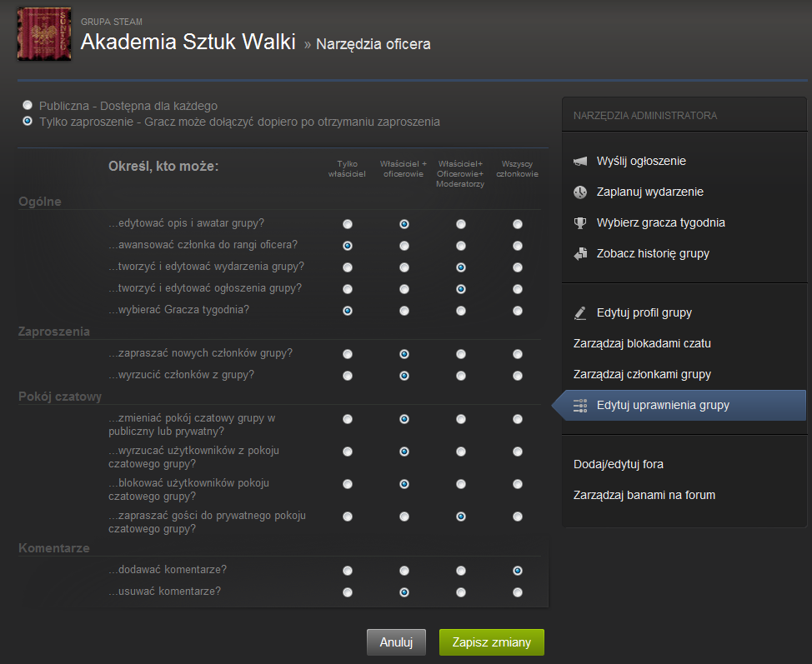Click the sliders icon beside Edytuj uprawnienia grupy
The image size is (812, 664).
click(581, 406)
